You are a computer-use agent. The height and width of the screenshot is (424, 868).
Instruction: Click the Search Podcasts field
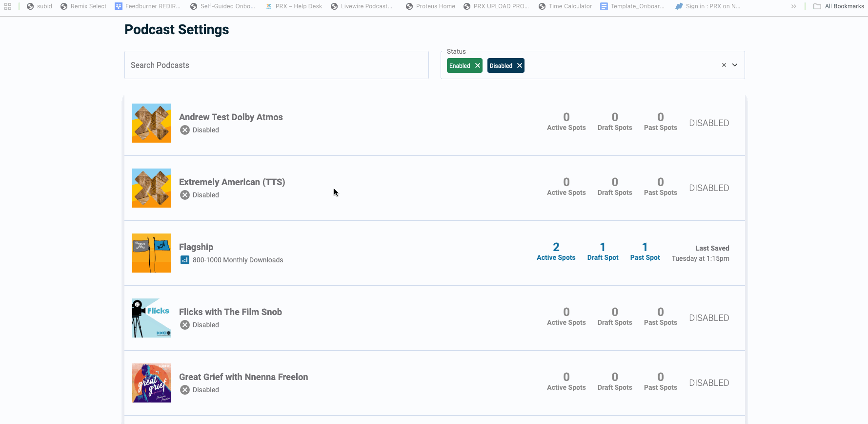(276, 65)
